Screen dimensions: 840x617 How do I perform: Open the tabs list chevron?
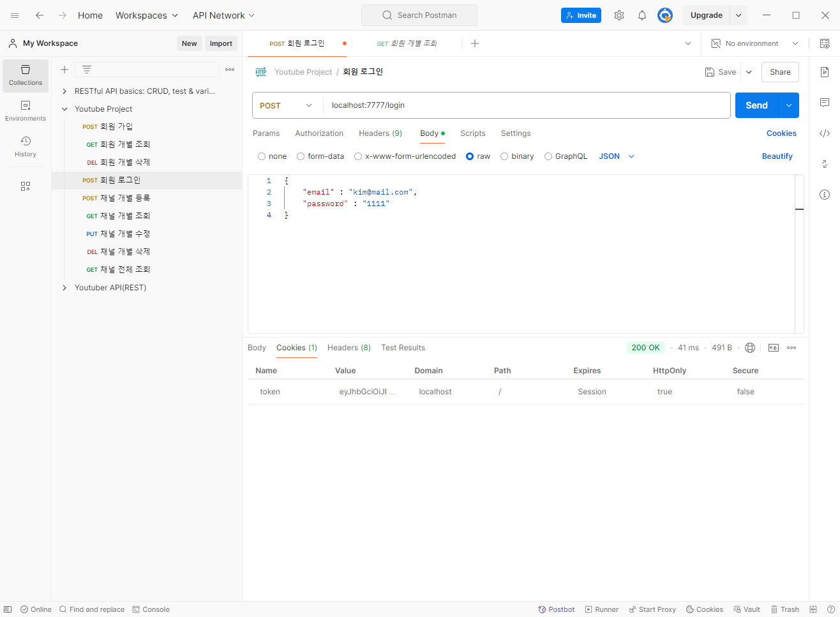point(688,43)
